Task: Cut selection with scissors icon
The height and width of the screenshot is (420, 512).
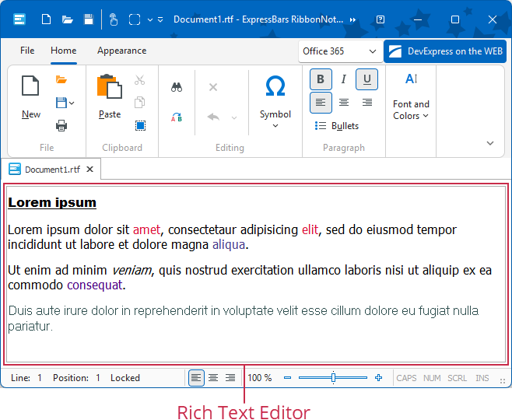Action: [x=140, y=80]
